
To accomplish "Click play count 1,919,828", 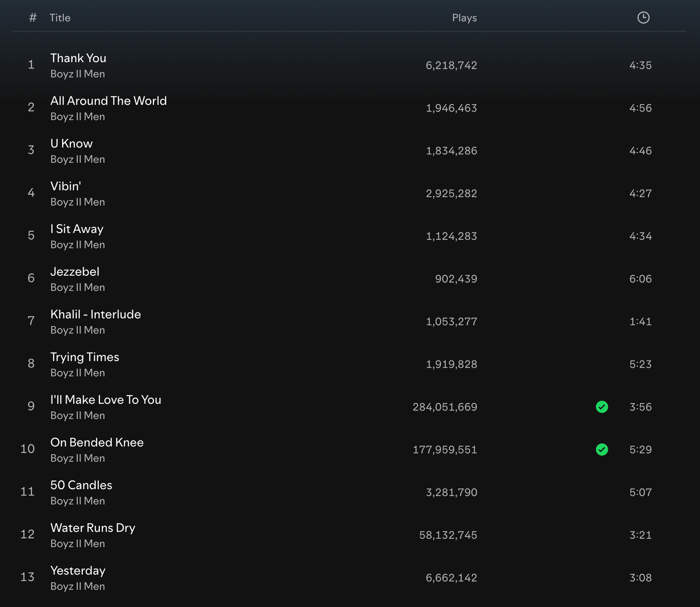I will [x=451, y=364].
